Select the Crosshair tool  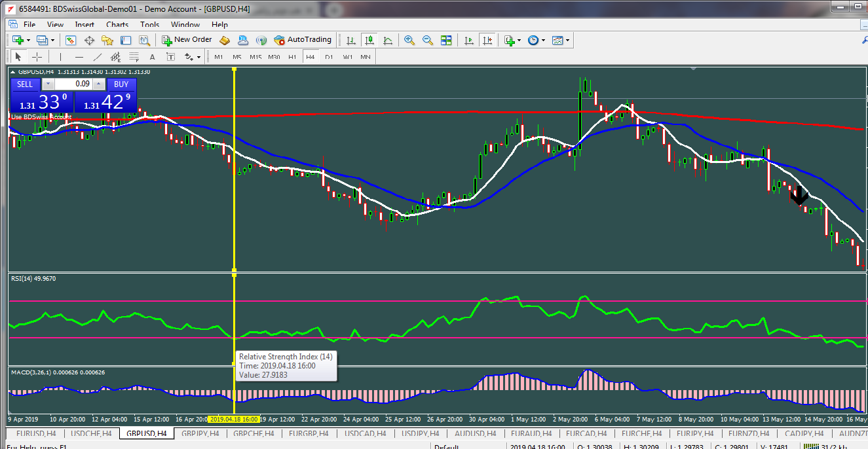pyautogui.click(x=37, y=57)
